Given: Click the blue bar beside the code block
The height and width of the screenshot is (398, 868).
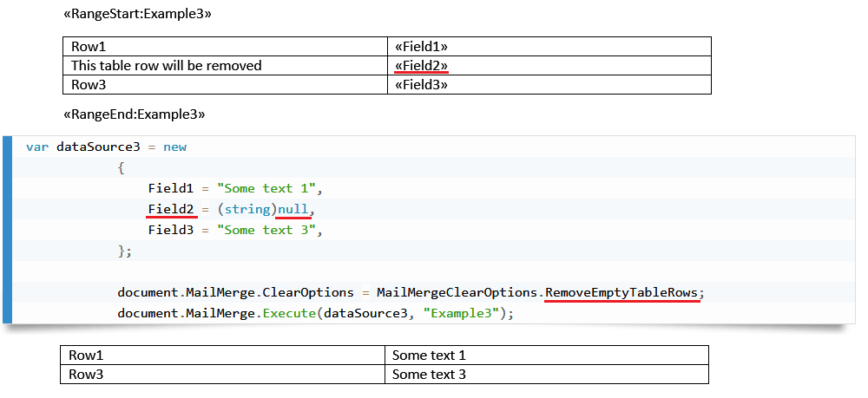Looking at the screenshot, I should (8, 230).
